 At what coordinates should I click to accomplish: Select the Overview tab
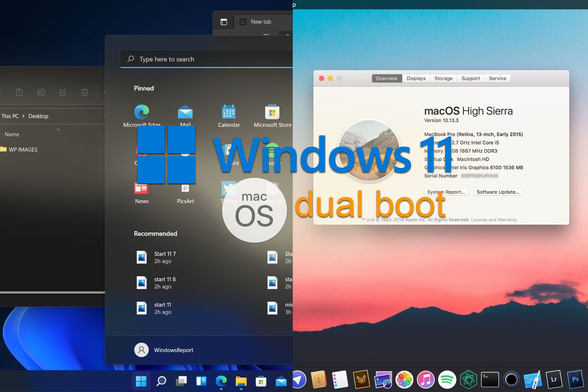pyautogui.click(x=387, y=78)
